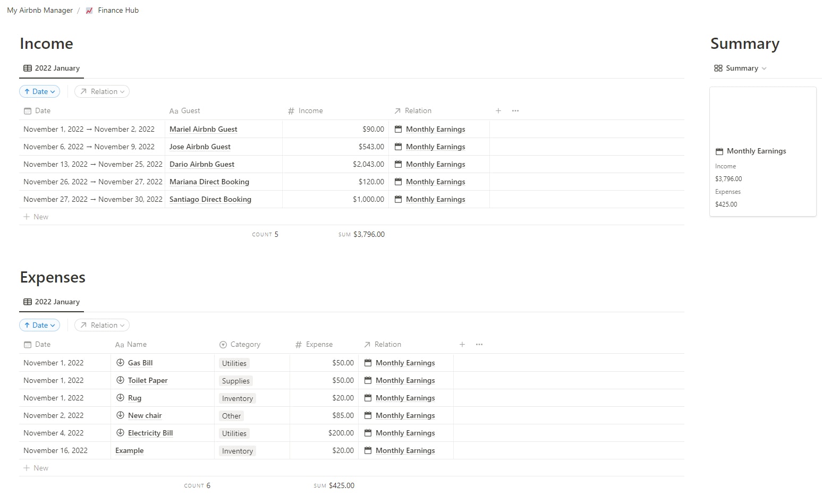822x504 pixels.
Task: Click the Supplies tag in Toilet Paper row
Action: [x=235, y=381]
